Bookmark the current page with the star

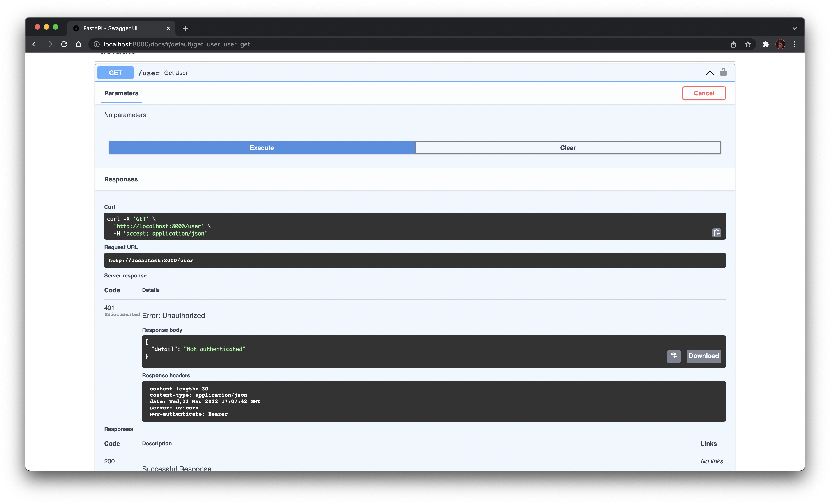[748, 44]
